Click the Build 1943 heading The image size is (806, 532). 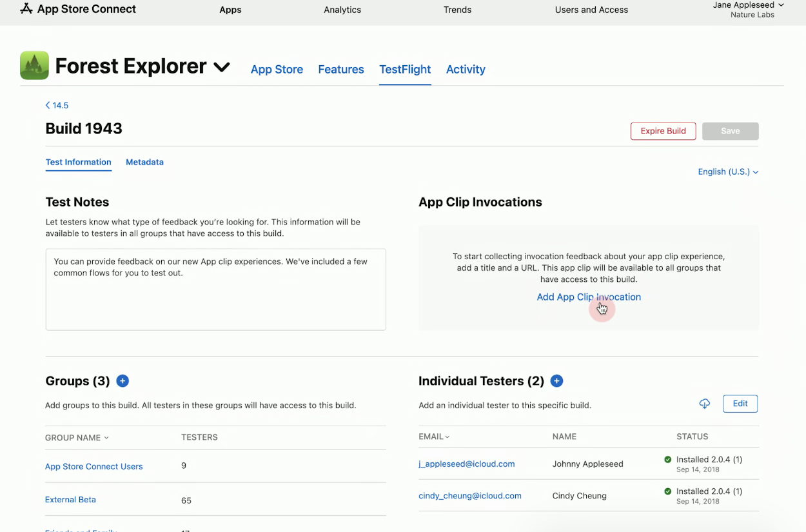click(x=84, y=128)
